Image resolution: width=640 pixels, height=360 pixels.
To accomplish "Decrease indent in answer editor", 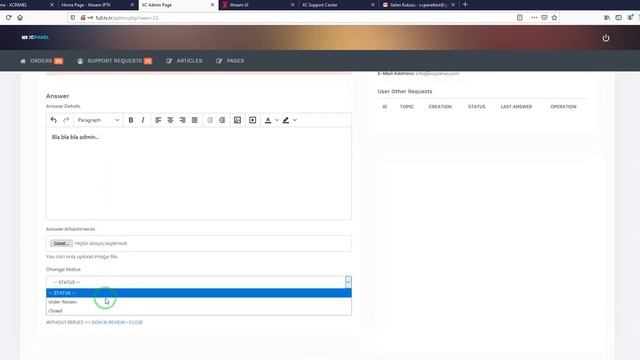I will click(x=210, y=120).
